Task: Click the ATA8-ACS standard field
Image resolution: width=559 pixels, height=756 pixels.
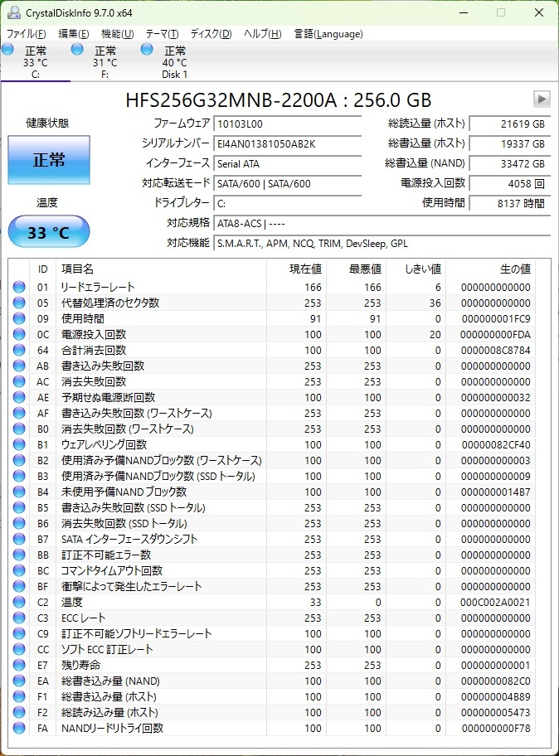Action: tap(382, 224)
